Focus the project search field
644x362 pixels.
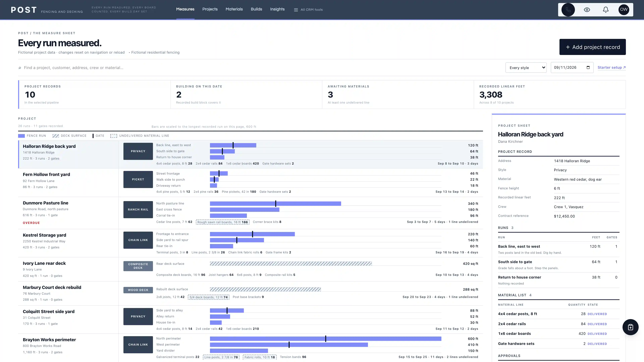pos(260,68)
